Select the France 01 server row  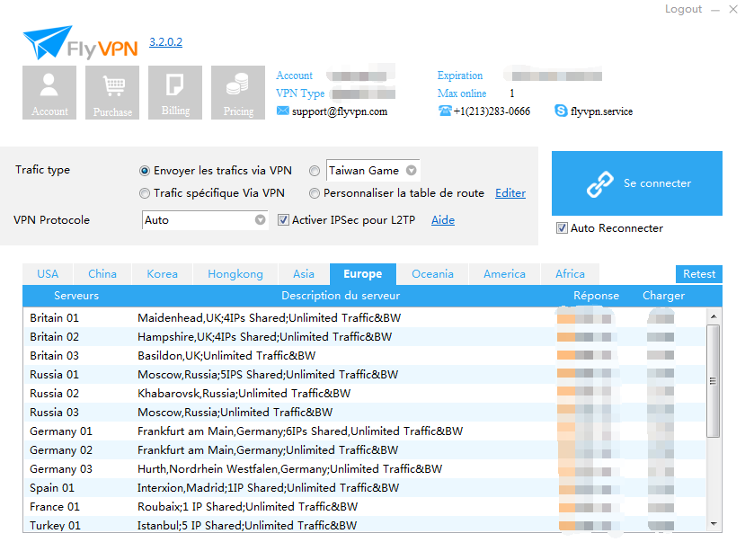pyautogui.click(x=365, y=507)
